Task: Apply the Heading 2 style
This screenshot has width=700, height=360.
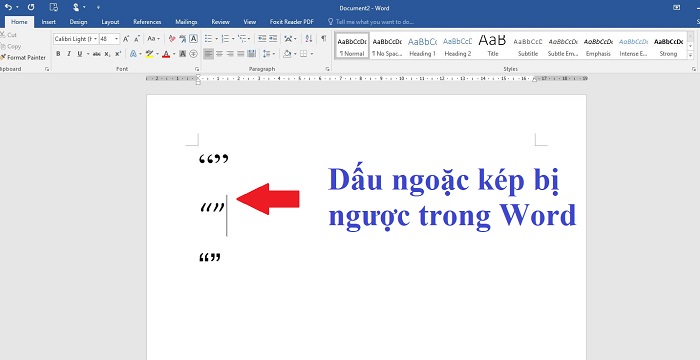Action: (458, 46)
